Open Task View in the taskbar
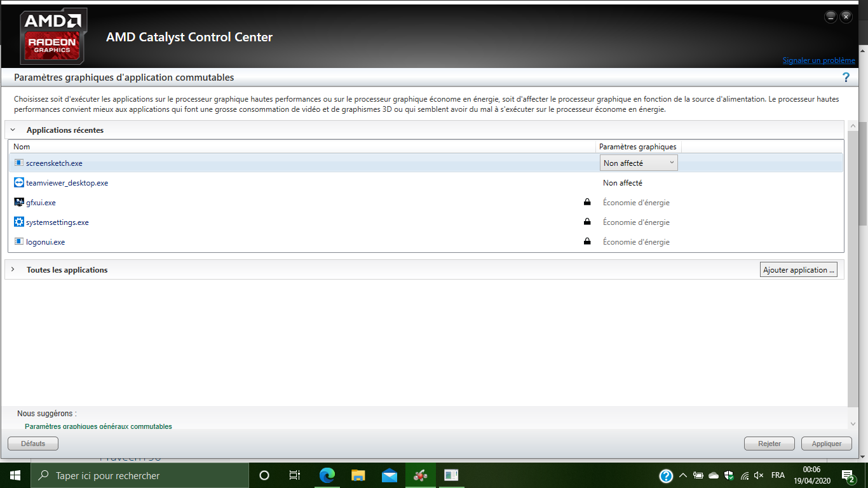 tap(295, 475)
